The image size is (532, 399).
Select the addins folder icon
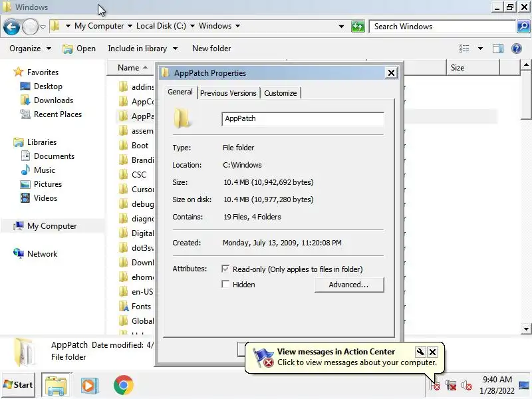[124, 87]
